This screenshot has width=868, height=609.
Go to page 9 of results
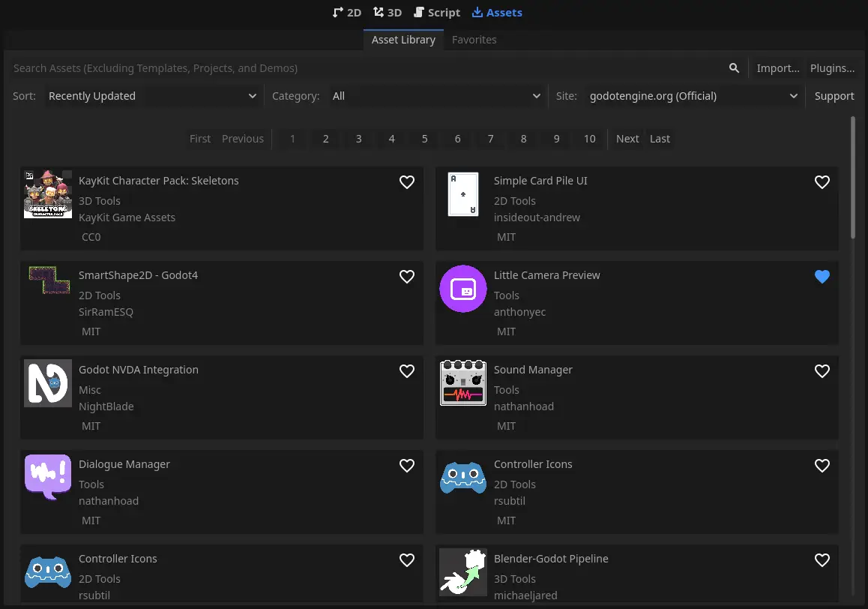(556, 139)
